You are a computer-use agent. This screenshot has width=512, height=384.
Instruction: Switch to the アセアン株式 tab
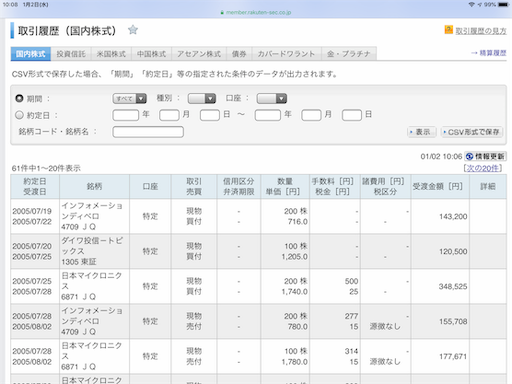[199, 54]
